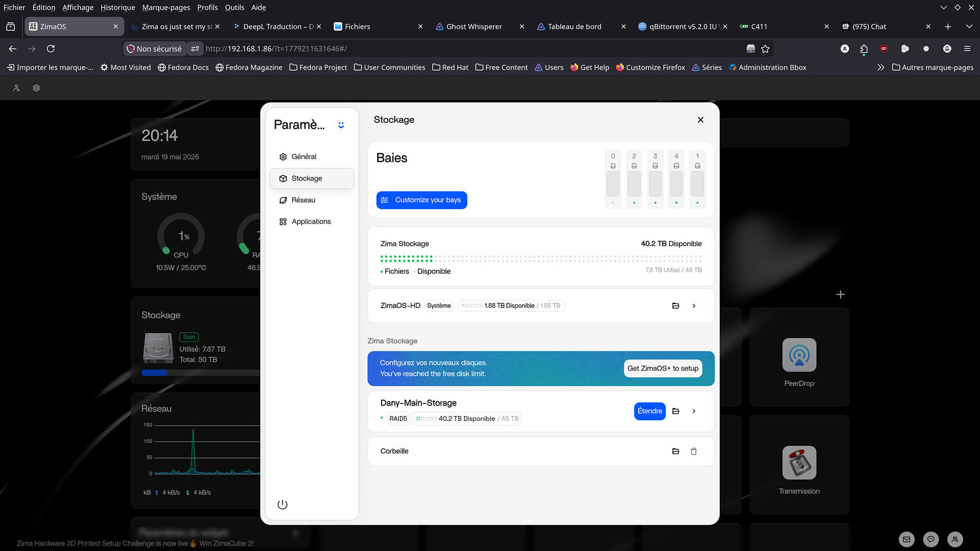Open Dany-Main-Storage folder icon
Viewport: 980px width, 551px height.
point(676,412)
